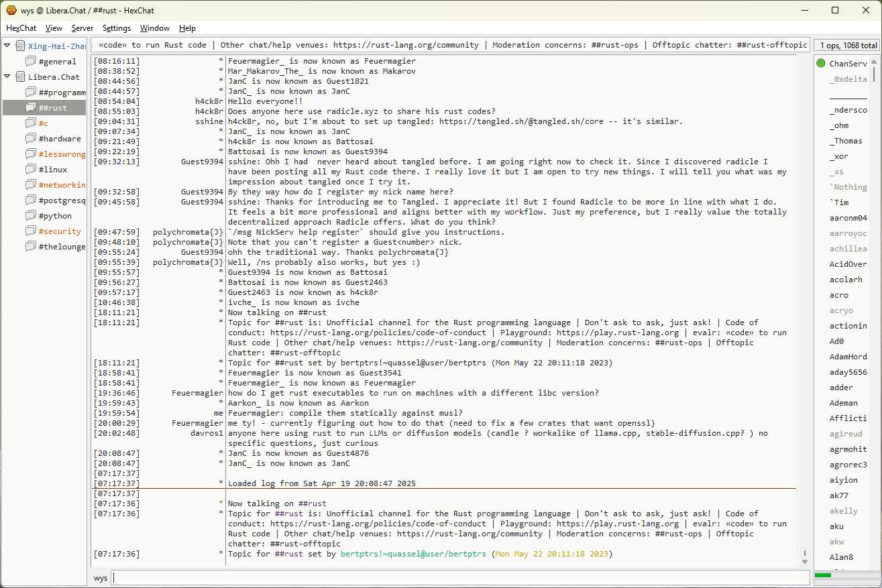
Task: Open the Server menu
Action: tap(82, 28)
